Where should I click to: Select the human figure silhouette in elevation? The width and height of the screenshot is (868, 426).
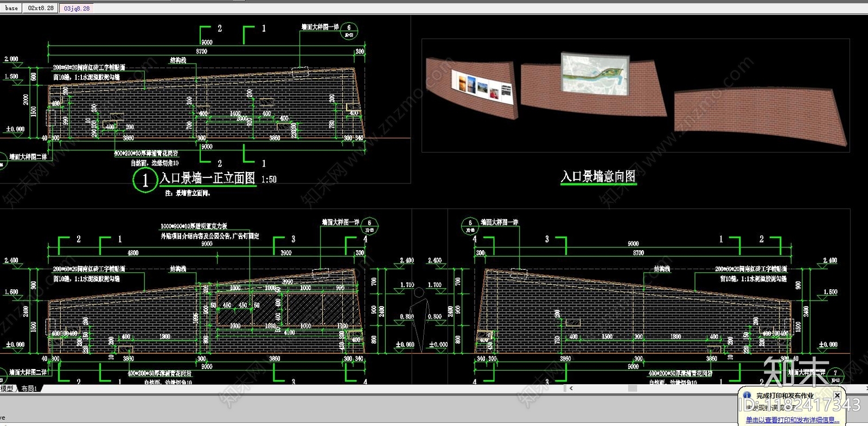point(418,320)
